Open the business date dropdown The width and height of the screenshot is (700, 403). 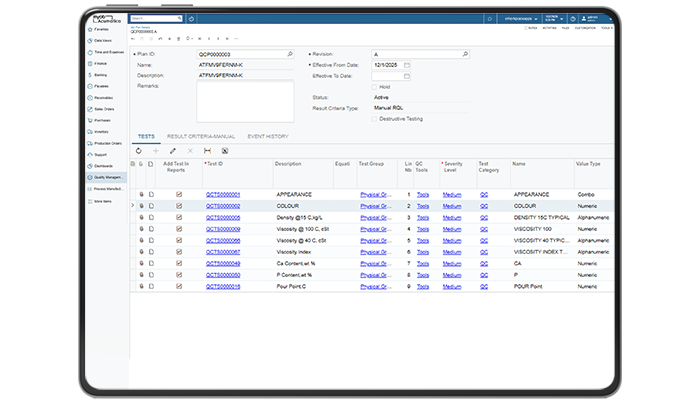[554, 19]
